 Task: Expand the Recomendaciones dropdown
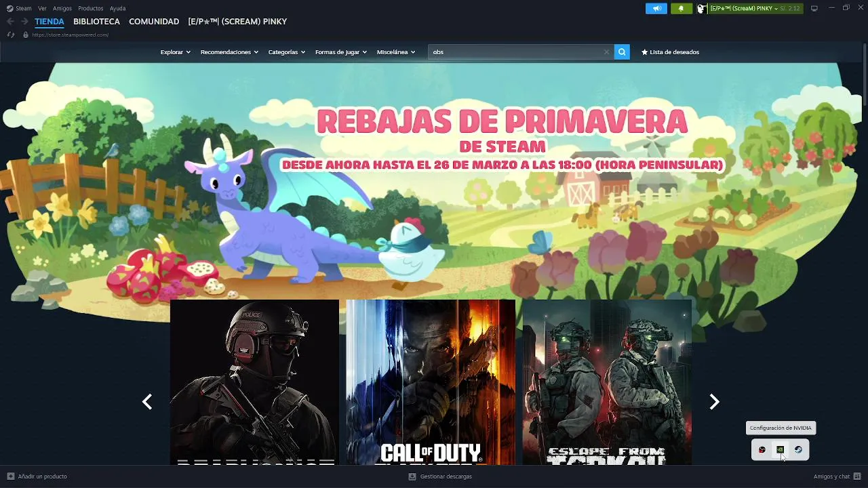229,52
